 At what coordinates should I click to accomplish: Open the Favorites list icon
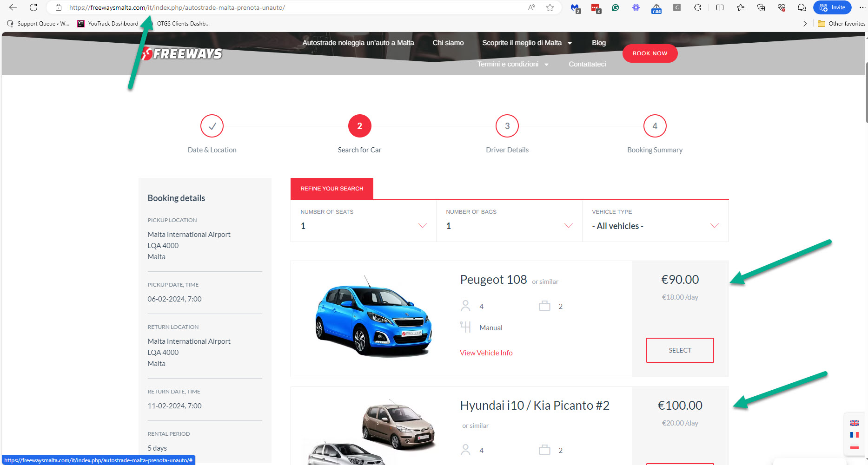tap(741, 7)
